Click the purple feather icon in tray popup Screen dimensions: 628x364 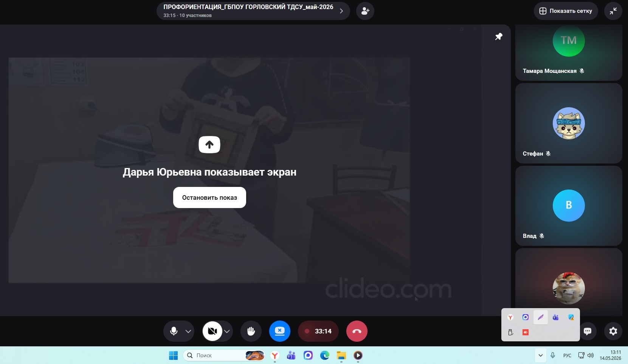[x=541, y=317]
